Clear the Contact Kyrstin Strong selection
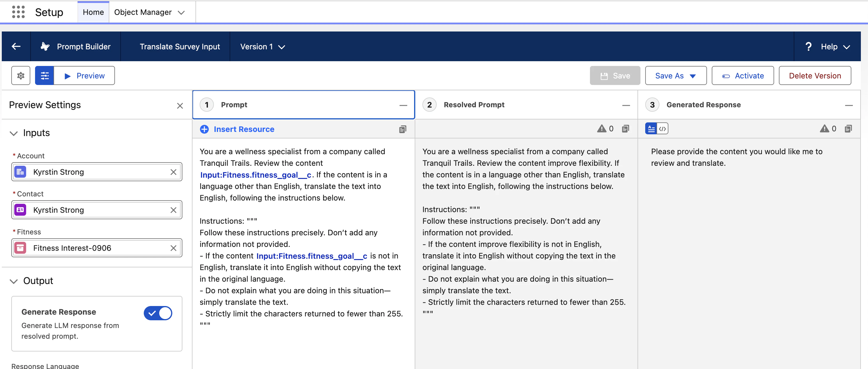 click(x=173, y=210)
